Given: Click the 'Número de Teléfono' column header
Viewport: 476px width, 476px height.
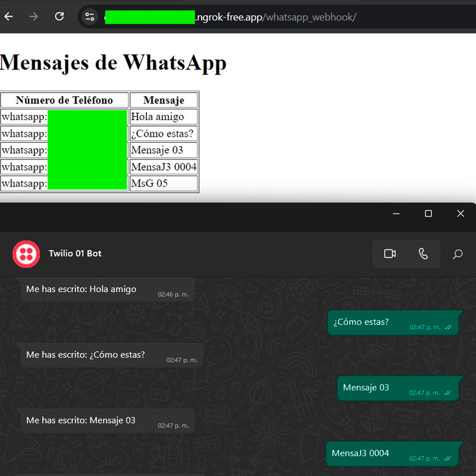Looking at the screenshot, I should pyautogui.click(x=64, y=100).
